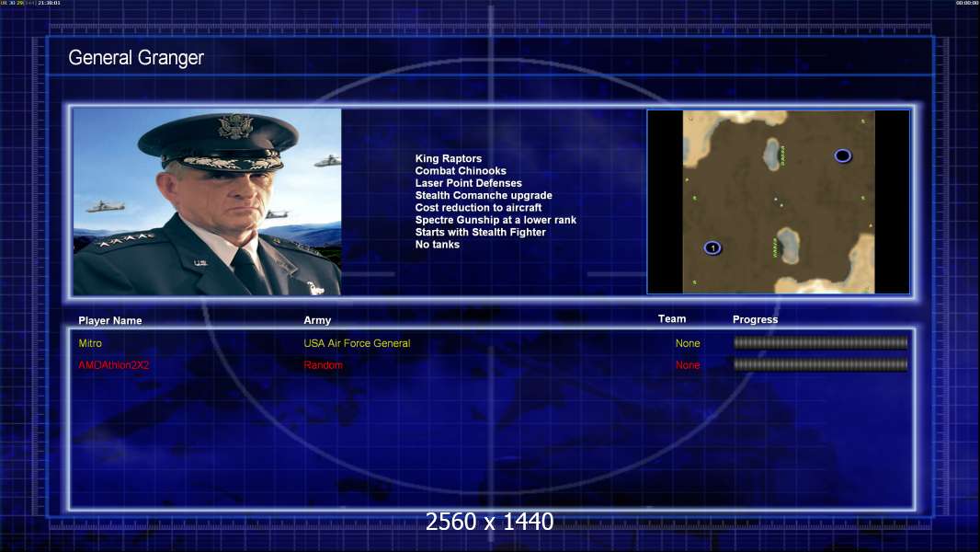Select the Spectre Gunship at a lower rank line
This screenshot has height=552, width=980.
(x=496, y=220)
